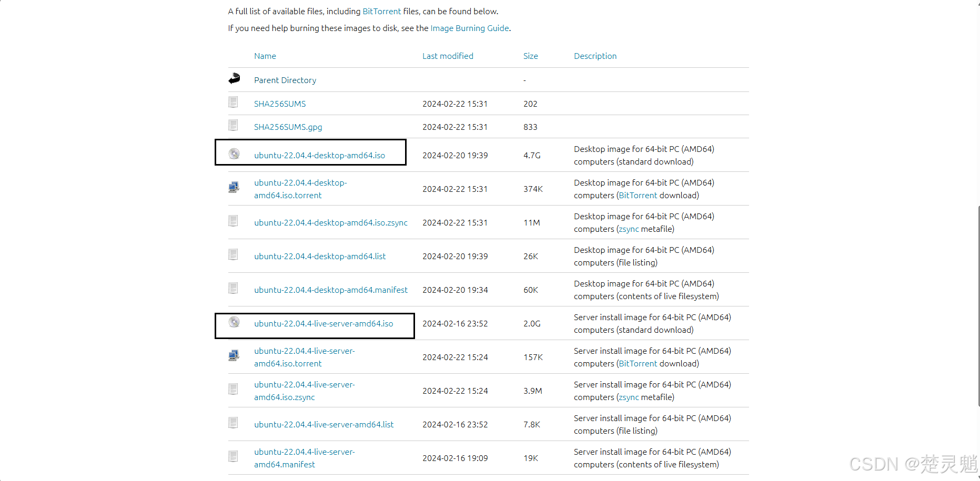This screenshot has width=980, height=481.
Task: Click the disc icon beside ubuntu-22.04.4-live-server-amd64.iso
Action: (234, 322)
